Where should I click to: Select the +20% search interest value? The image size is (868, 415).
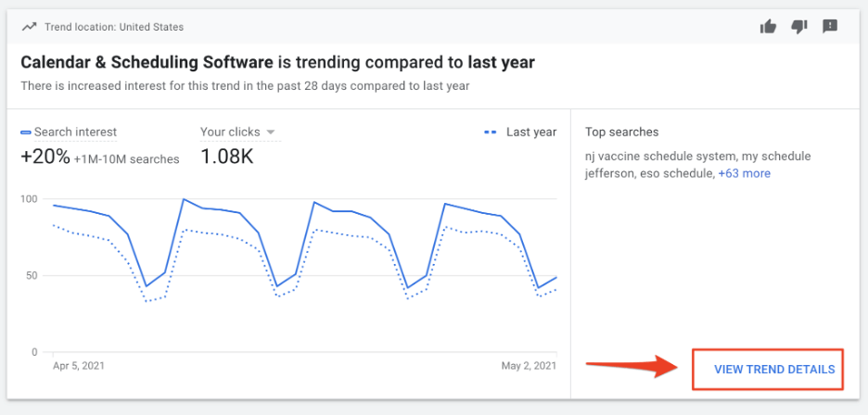point(45,157)
